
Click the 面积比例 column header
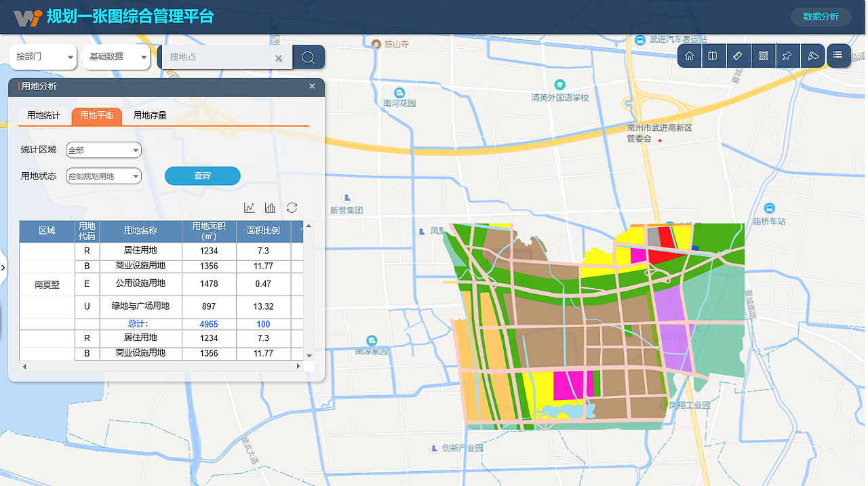point(263,231)
